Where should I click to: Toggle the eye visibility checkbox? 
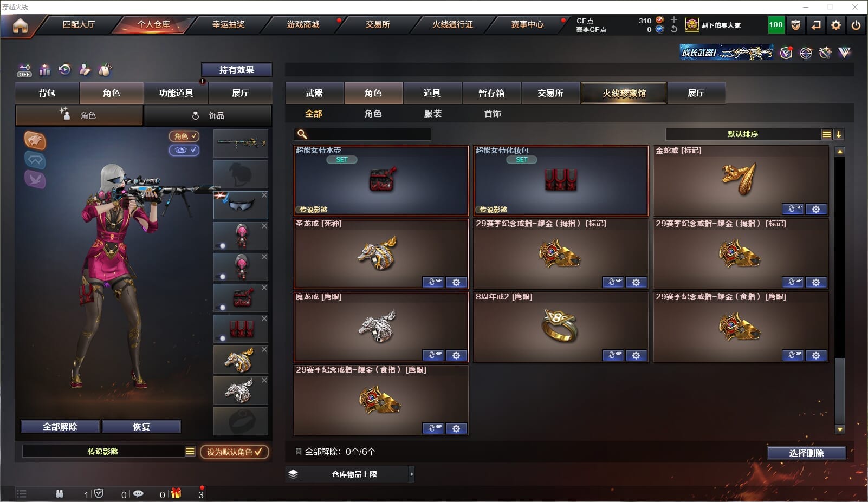pos(184,150)
